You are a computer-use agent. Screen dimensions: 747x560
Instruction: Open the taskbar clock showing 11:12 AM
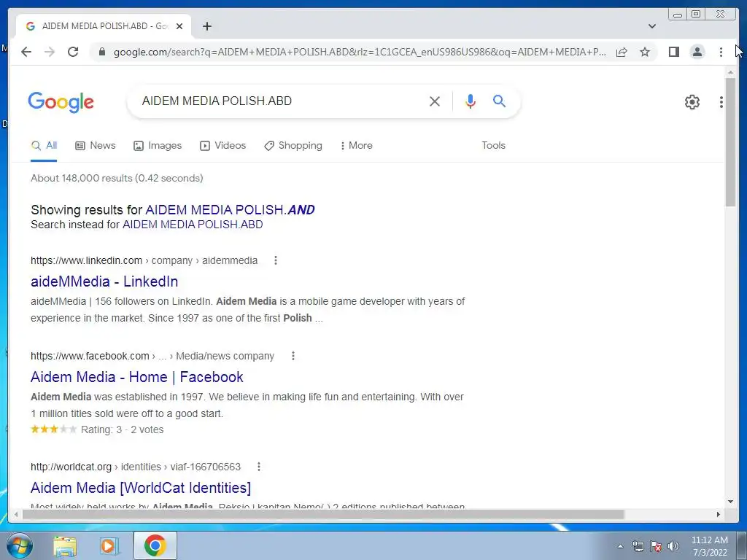coord(709,546)
